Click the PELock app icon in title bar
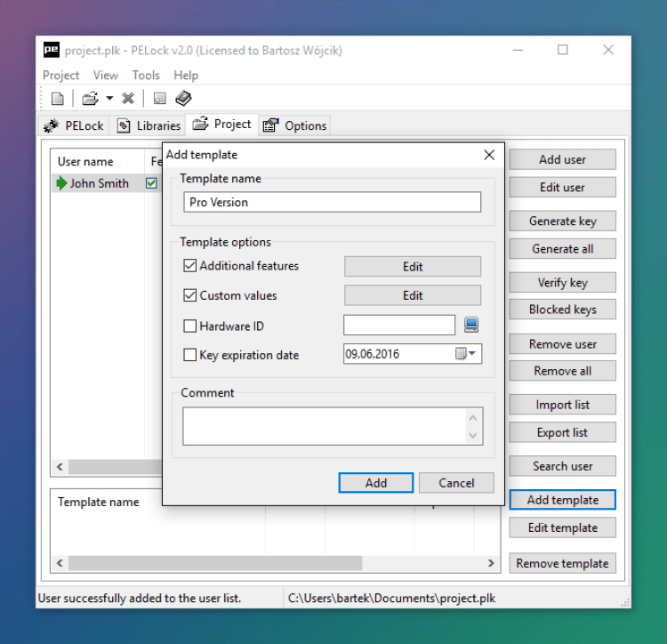Viewport: 667px width, 644px height. 51,50
